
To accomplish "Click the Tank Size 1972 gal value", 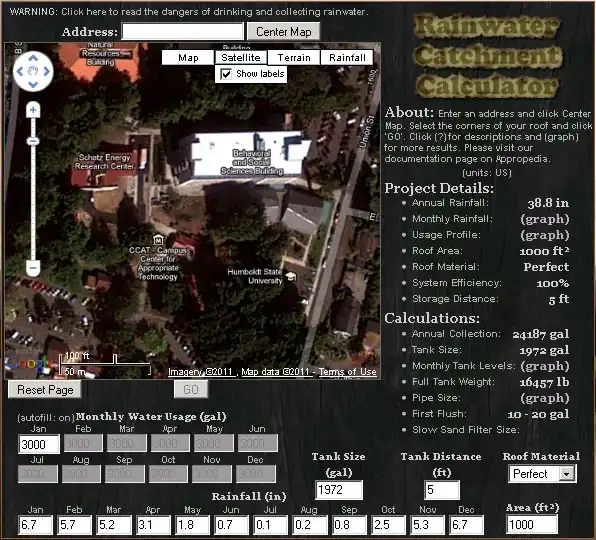I will click(x=544, y=350).
